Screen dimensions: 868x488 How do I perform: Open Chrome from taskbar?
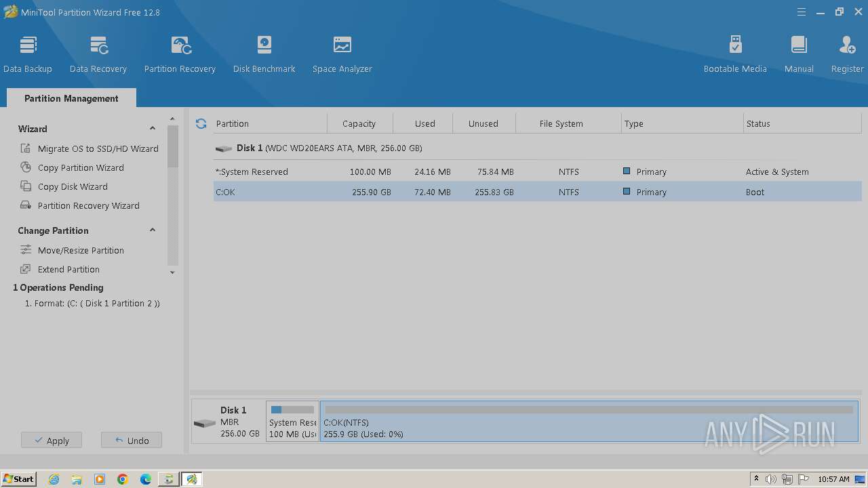point(123,479)
